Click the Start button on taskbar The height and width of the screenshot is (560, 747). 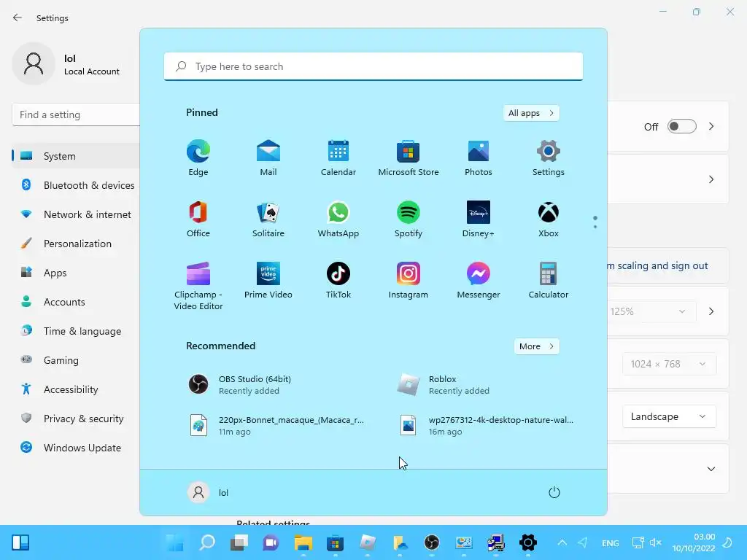175,542
